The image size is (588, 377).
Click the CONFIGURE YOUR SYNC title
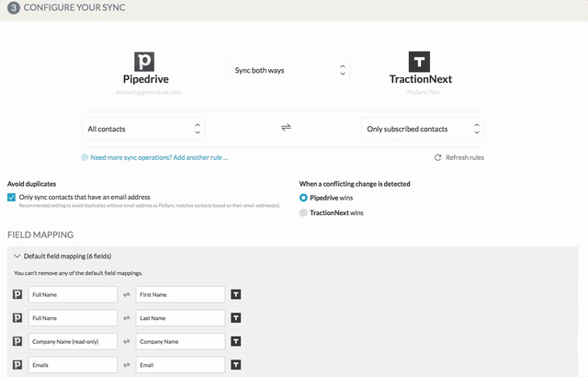pyautogui.click(x=74, y=7)
